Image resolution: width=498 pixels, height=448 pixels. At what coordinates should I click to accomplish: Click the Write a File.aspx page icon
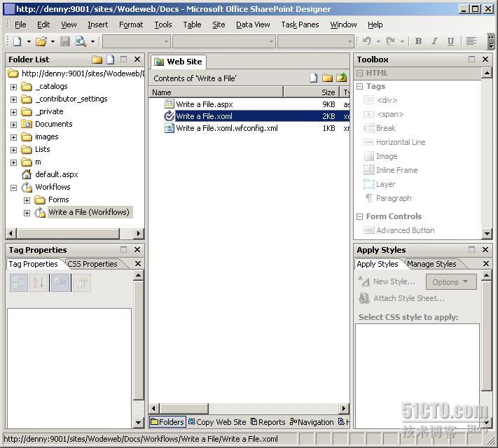pyautogui.click(x=170, y=104)
